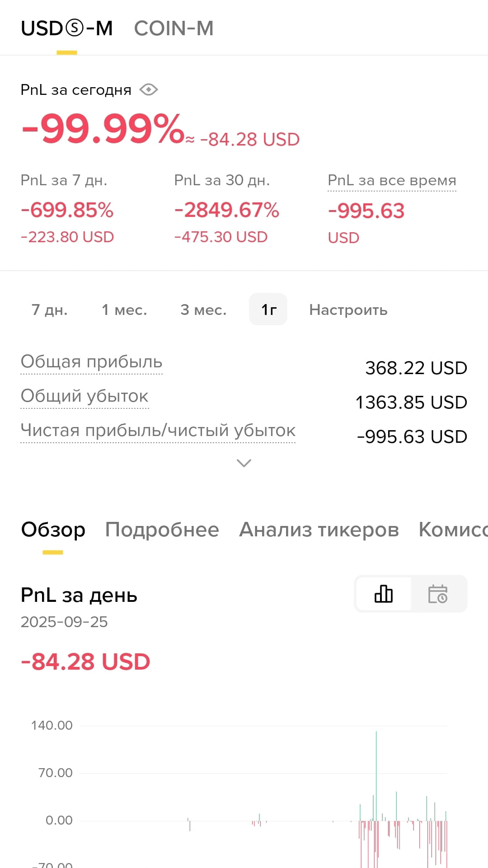Screen dimensions: 488x868
Task: Open the COIN-M tab
Action: click(x=174, y=28)
